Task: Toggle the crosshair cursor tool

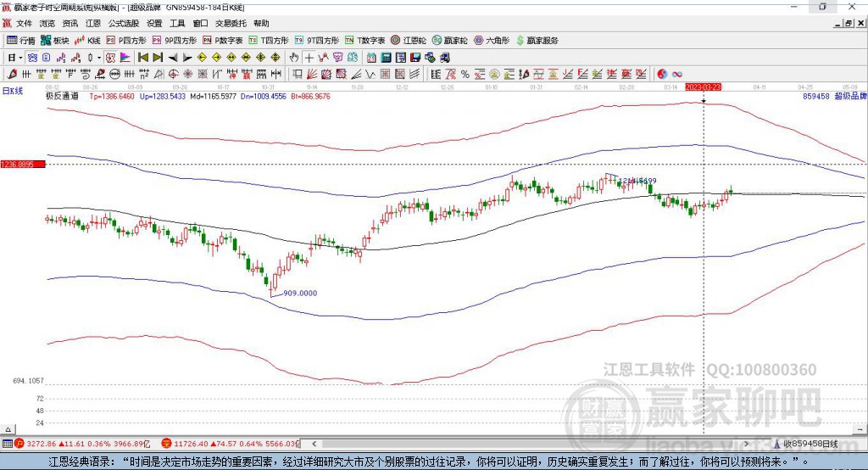Action: click(x=309, y=57)
